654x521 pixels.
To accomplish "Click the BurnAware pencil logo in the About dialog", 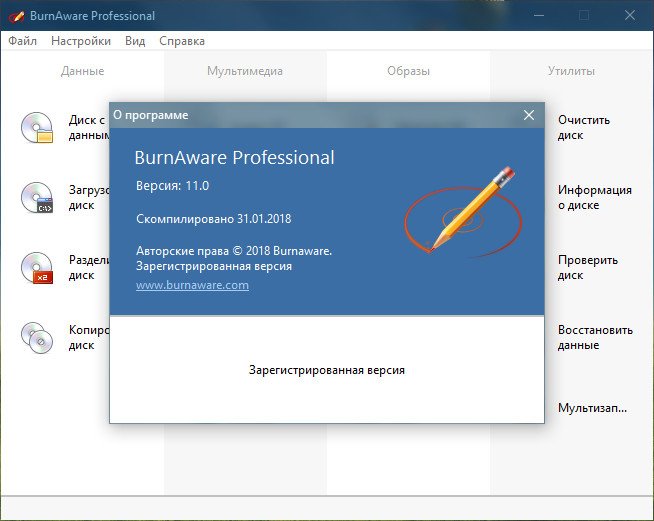I will pyautogui.click(x=463, y=211).
